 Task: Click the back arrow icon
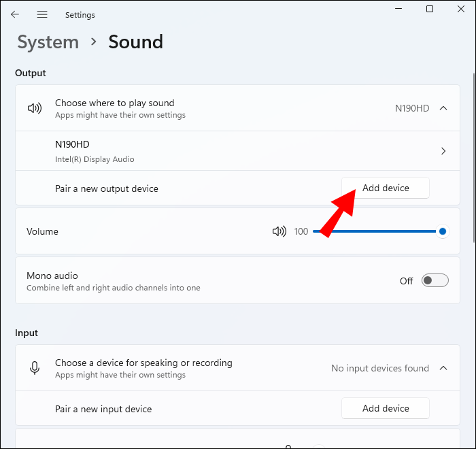(15, 14)
